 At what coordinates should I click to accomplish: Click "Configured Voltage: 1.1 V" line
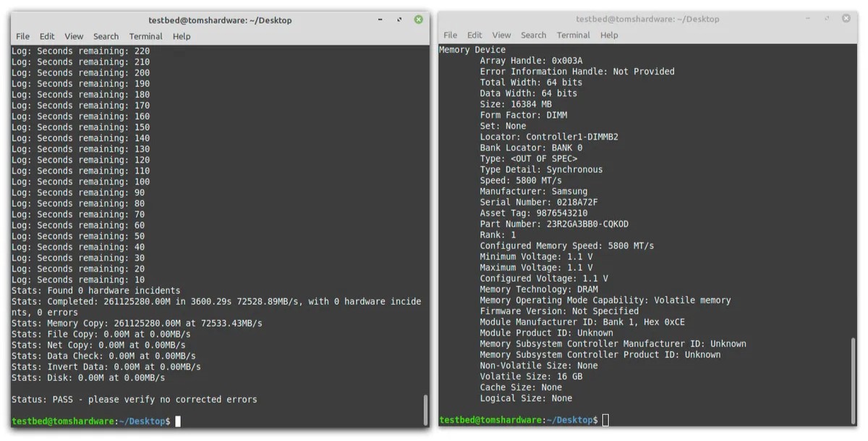(544, 278)
